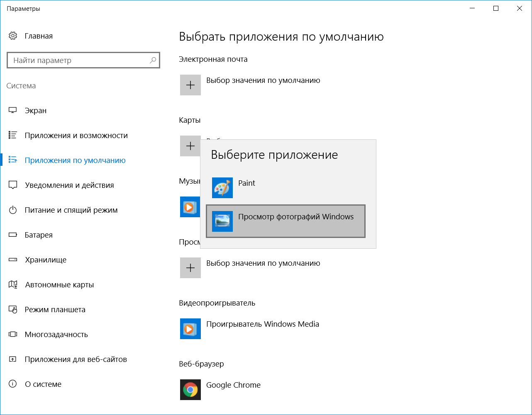
Task: Choose Paint in the app picker
Action: pyautogui.click(x=286, y=188)
